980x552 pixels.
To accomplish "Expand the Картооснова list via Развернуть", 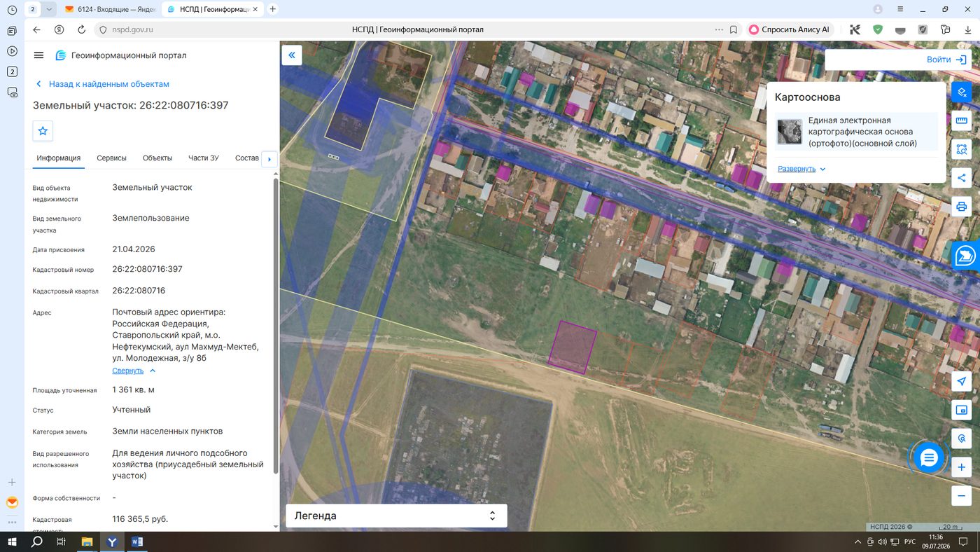I will pyautogui.click(x=801, y=169).
